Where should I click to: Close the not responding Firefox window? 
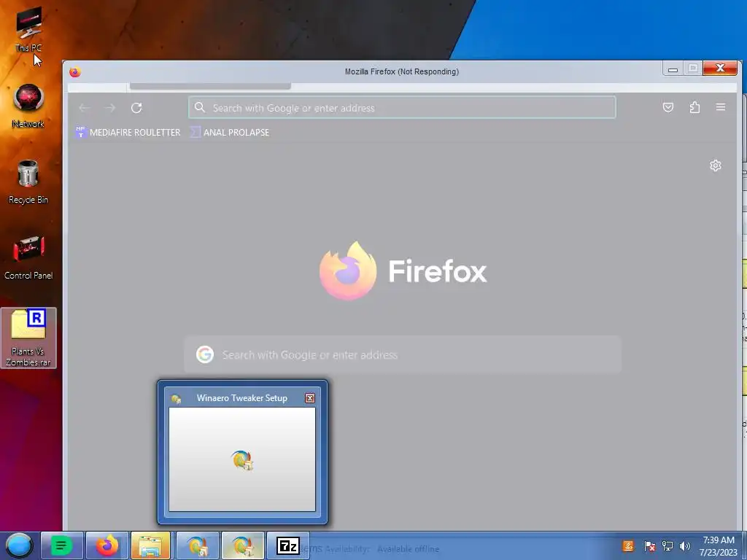coord(720,69)
